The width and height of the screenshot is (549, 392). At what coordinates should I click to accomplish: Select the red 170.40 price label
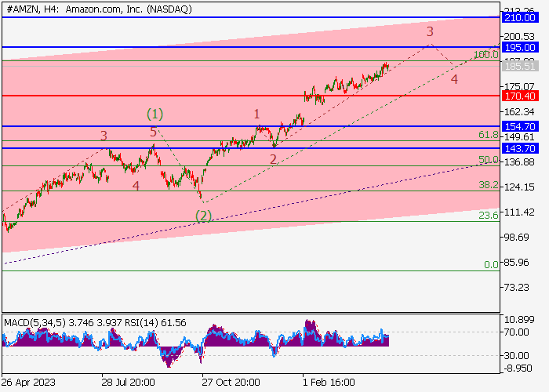(x=520, y=96)
